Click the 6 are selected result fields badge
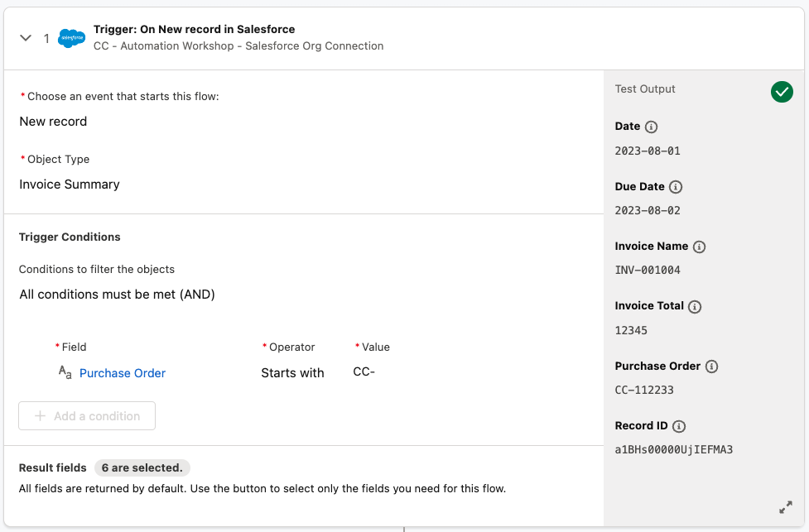 (x=142, y=467)
